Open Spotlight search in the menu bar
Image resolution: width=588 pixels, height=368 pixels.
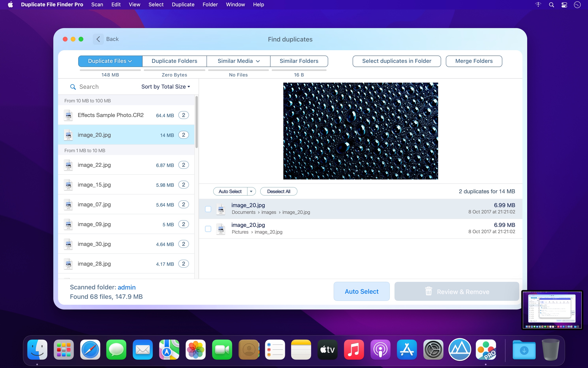click(551, 5)
